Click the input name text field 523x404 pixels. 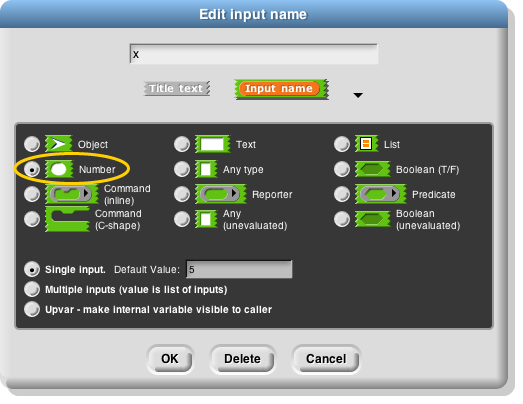coord(253,54)
